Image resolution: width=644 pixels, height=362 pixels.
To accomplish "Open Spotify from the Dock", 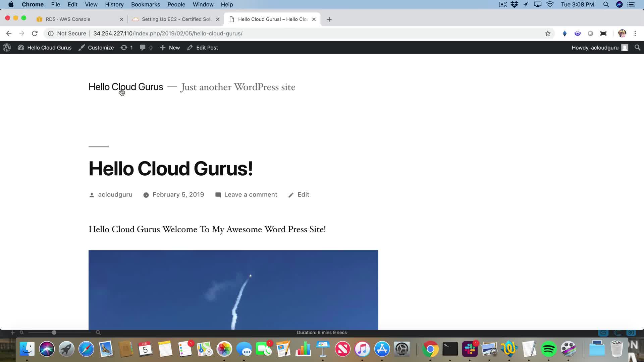I will [549, 349].
